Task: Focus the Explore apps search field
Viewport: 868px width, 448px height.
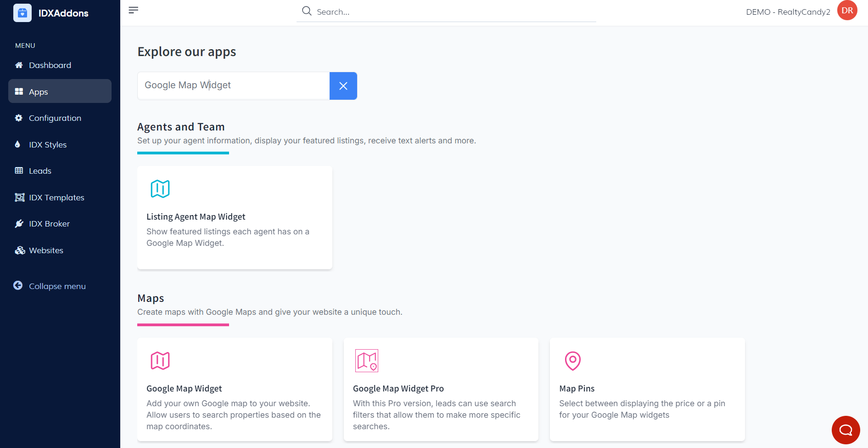Action: pyautogui.click(x=233, y=86)
